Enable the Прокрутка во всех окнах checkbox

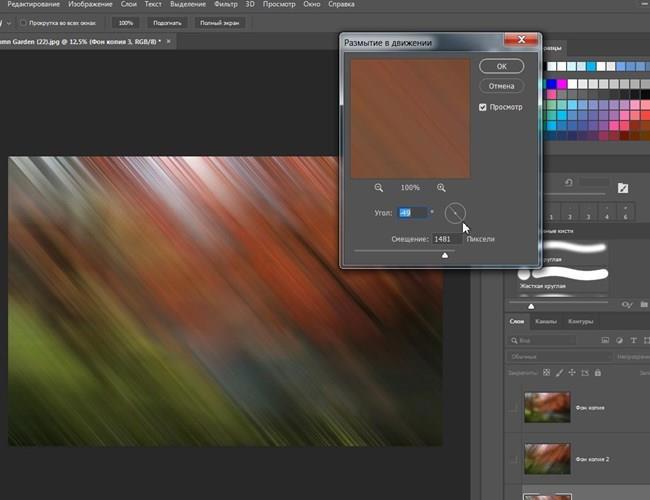coord(23,21)
